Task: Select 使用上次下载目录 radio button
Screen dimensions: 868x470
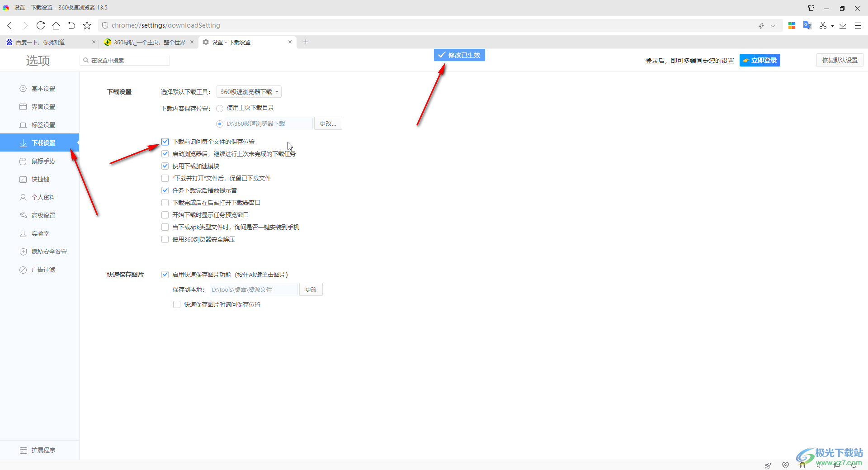Action: pos(220,108)
